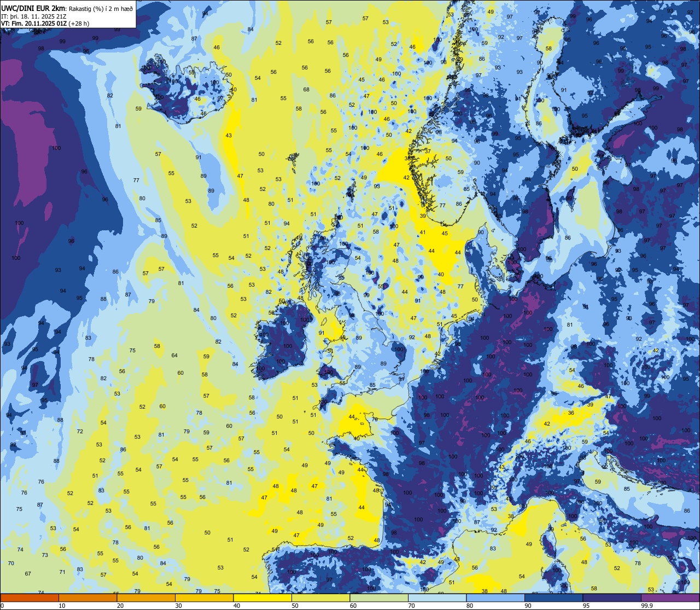Click the 10–20 orange legend segment
Image resolution: width=700 pixels, height=610 pixels.
(87, 598)
